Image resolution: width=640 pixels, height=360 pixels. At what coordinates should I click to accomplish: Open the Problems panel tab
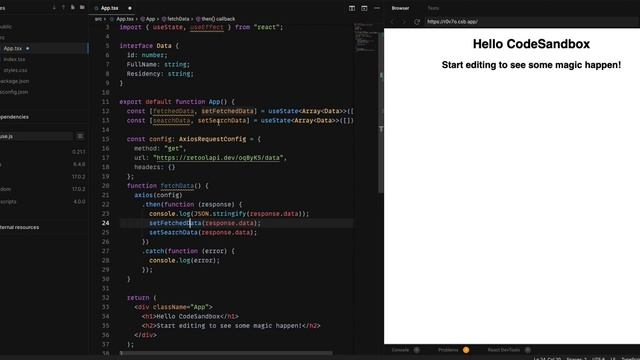coord(448,350)
